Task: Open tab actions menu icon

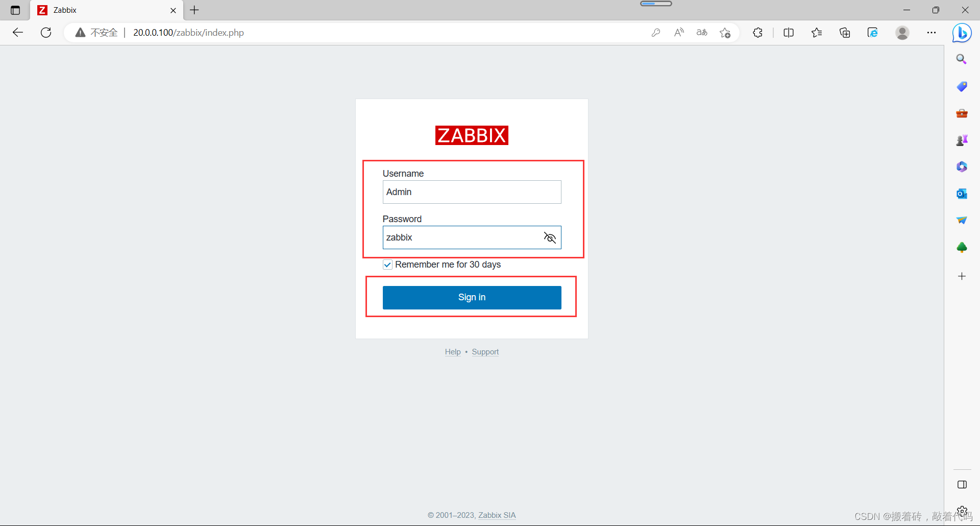Action: point(15,10)
